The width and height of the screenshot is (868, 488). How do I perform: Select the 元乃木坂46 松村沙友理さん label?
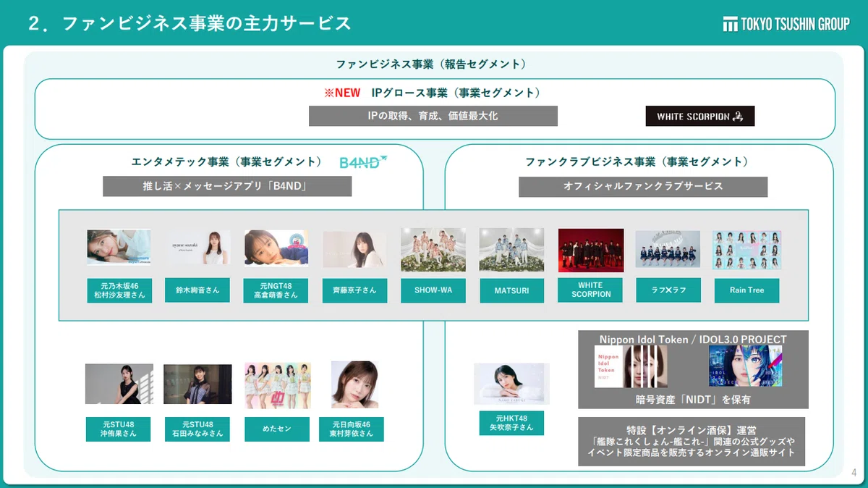(x=119, y=290)
